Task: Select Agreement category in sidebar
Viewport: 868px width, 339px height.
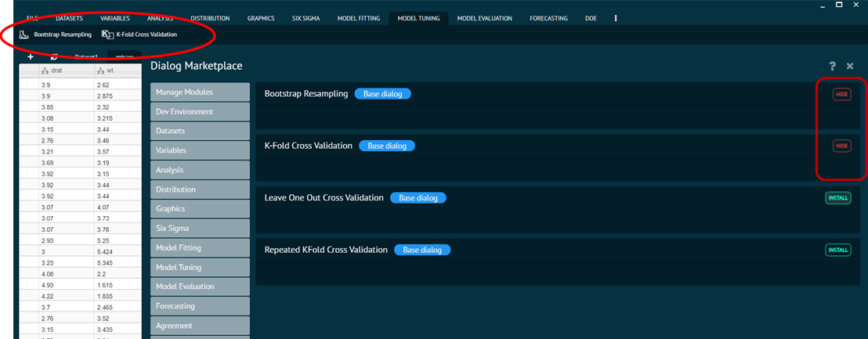Action: [200, 325]
